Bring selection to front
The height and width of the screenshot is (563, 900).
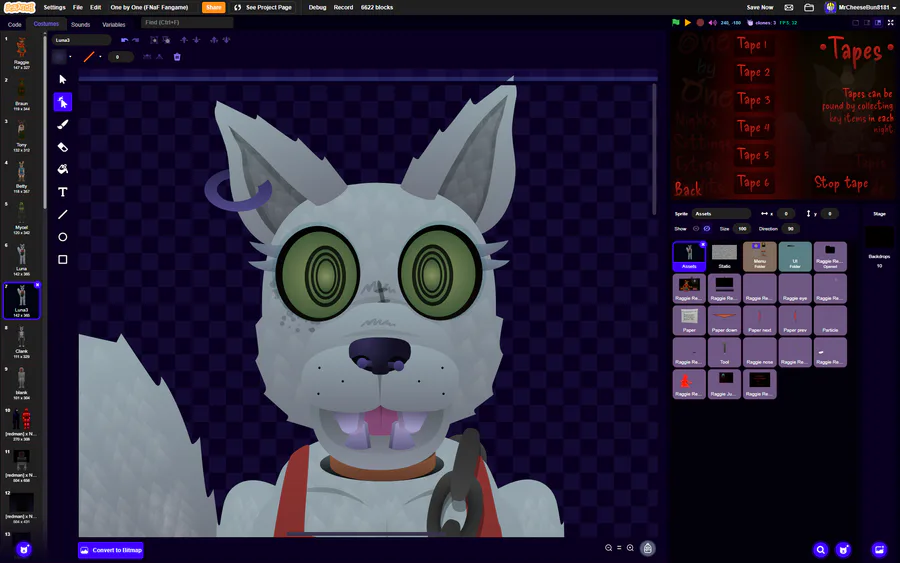[x=214, y=40]
